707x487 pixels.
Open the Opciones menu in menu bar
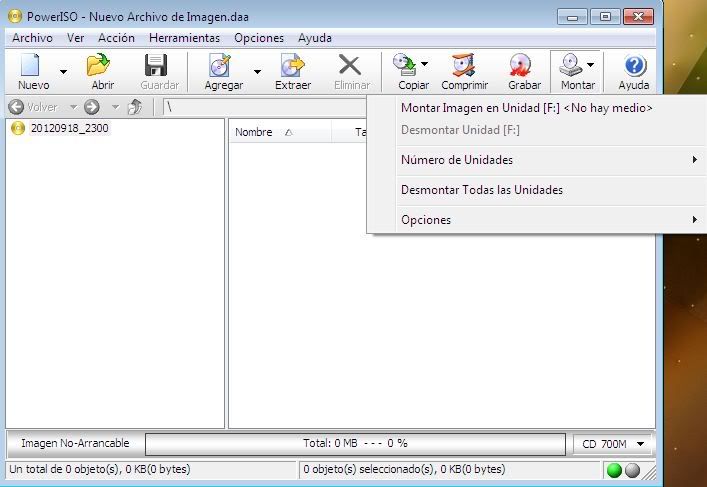259,38
